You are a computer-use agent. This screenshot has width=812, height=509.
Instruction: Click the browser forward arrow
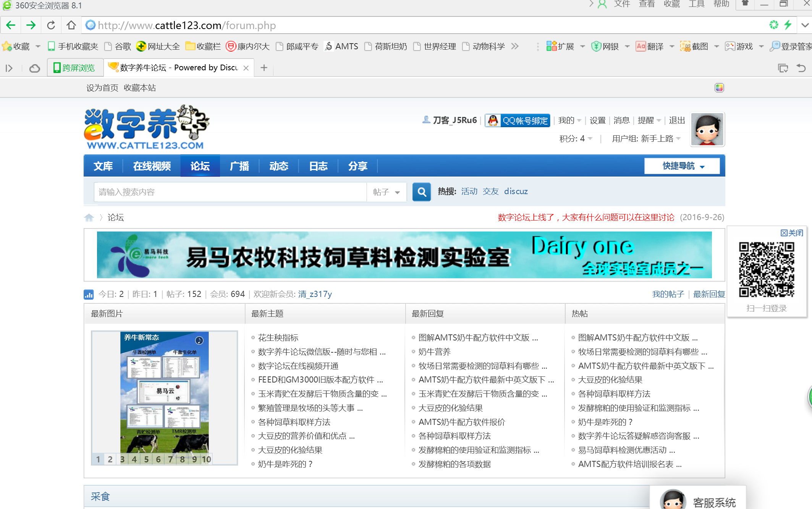[x=31, y=26]
